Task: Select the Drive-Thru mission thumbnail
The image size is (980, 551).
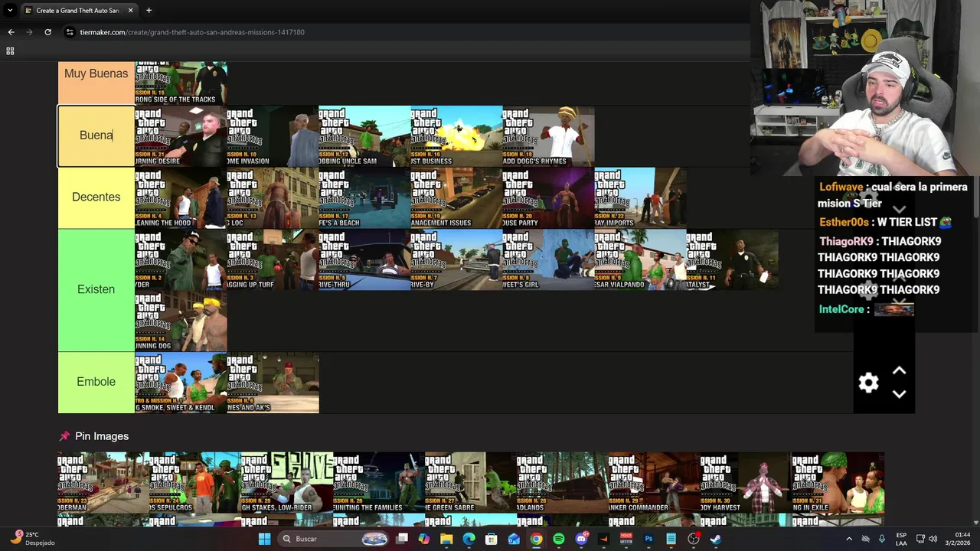Action: (364, 259)
